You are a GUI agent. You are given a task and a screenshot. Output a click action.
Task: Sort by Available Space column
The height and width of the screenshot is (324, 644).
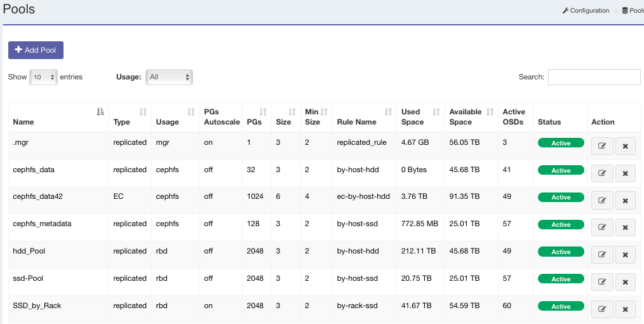(490, 112)
